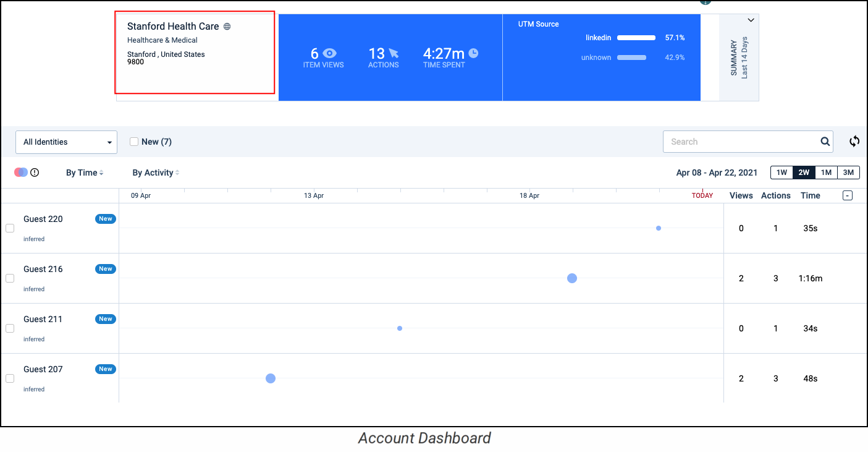Sort the list By Activity
This screenshot has width=868, height=452.
tap(156, 173)
